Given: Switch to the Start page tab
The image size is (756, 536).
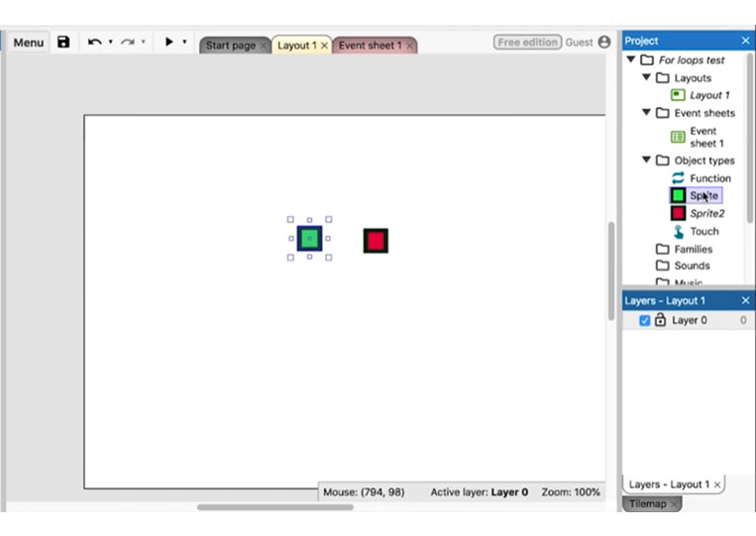Looking at the screenshot, I should [x=231, y=46].
